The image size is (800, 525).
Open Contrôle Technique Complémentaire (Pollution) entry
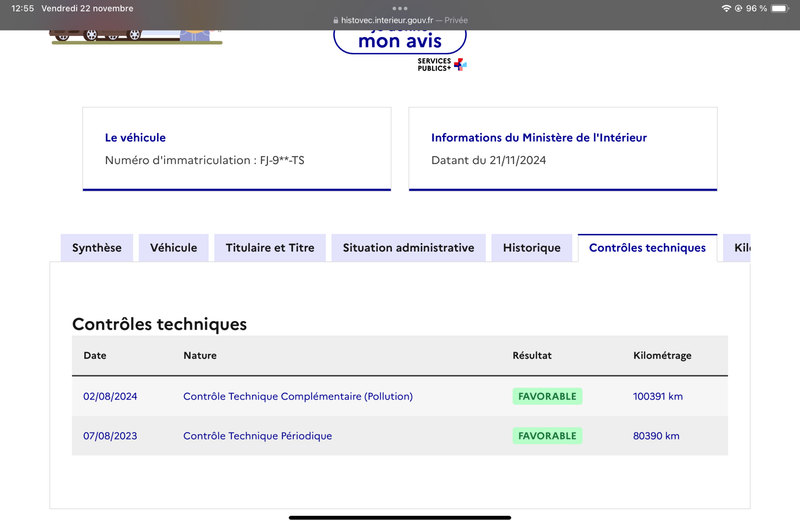tap(298, 396)
